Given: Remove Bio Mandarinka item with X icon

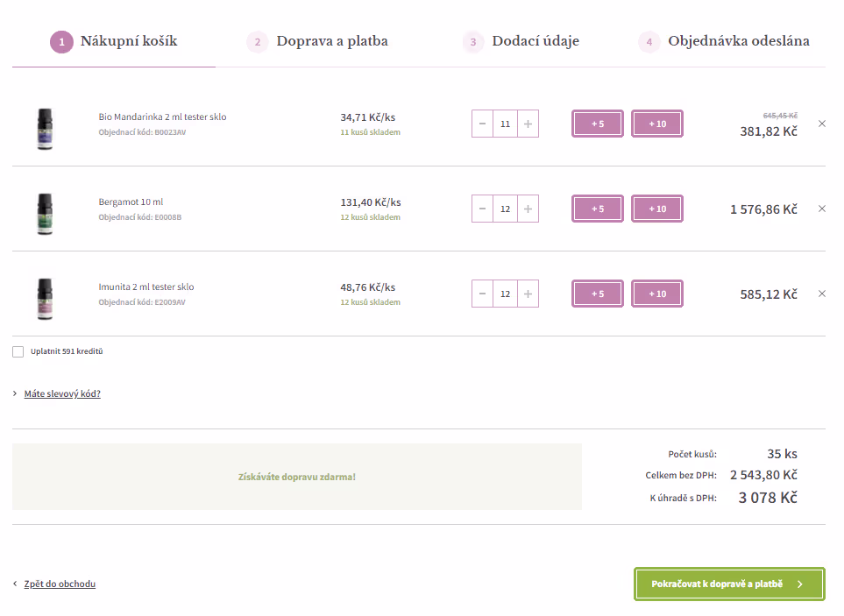Looking at the screenshot, I should click(x=821, y=124).
